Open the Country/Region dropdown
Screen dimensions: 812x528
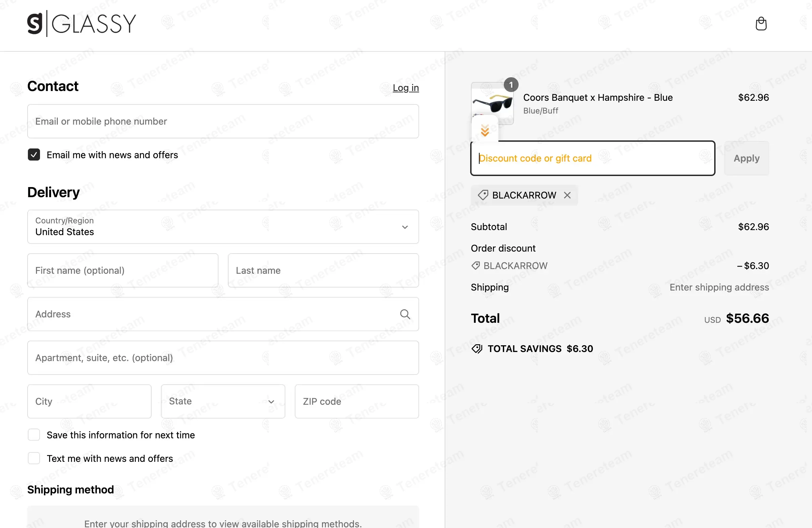point(223,227)
